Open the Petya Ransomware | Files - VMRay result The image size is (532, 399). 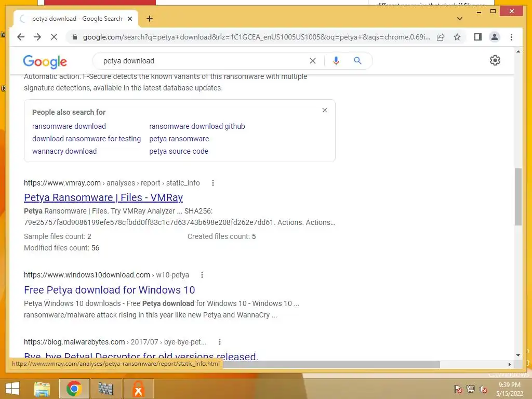click(103, 197)
